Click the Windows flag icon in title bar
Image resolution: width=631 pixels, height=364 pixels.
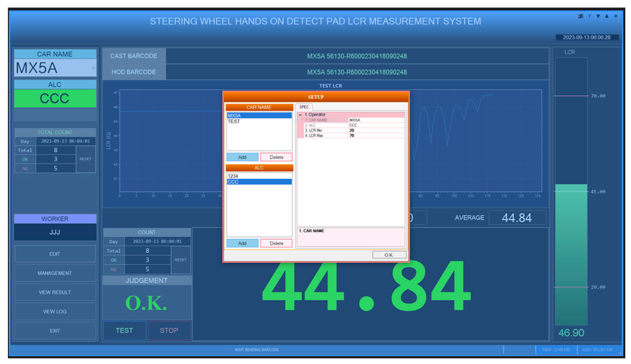[580, 16]
